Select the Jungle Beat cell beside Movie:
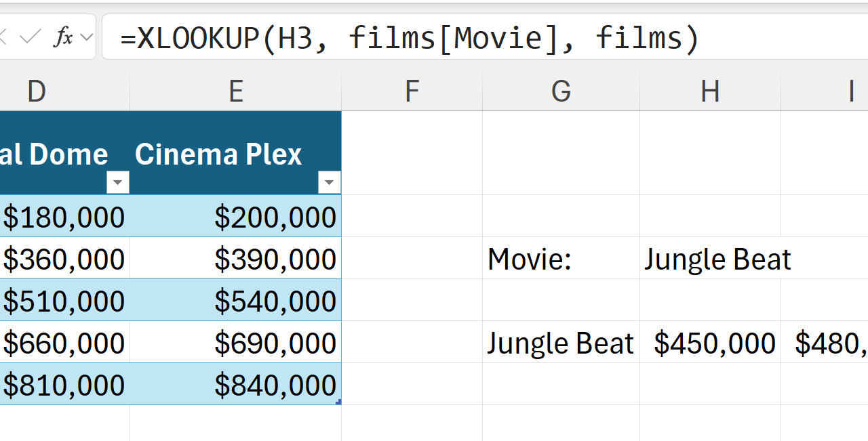 click(x=710, y=259)
